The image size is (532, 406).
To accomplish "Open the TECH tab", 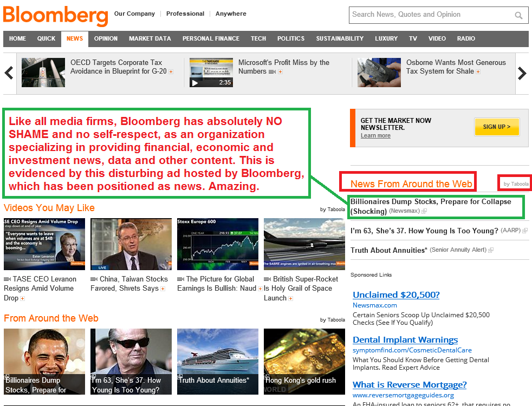I will tap(258, 38).
